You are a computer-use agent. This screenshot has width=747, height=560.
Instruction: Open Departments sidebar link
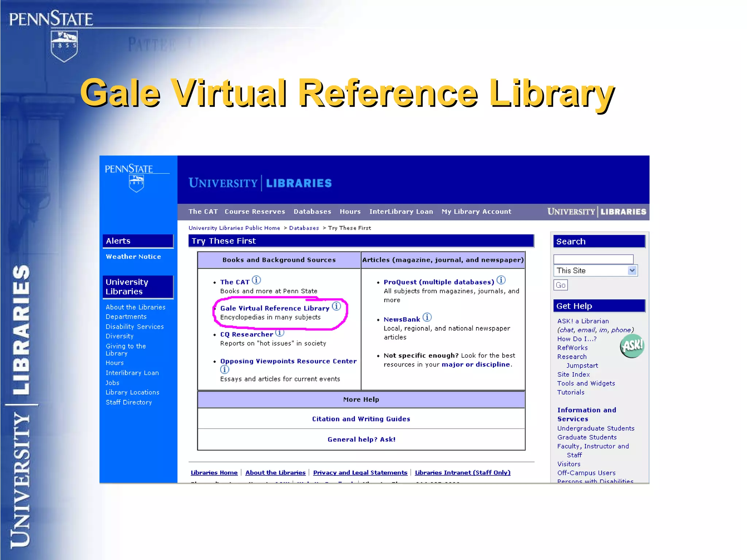126,317
